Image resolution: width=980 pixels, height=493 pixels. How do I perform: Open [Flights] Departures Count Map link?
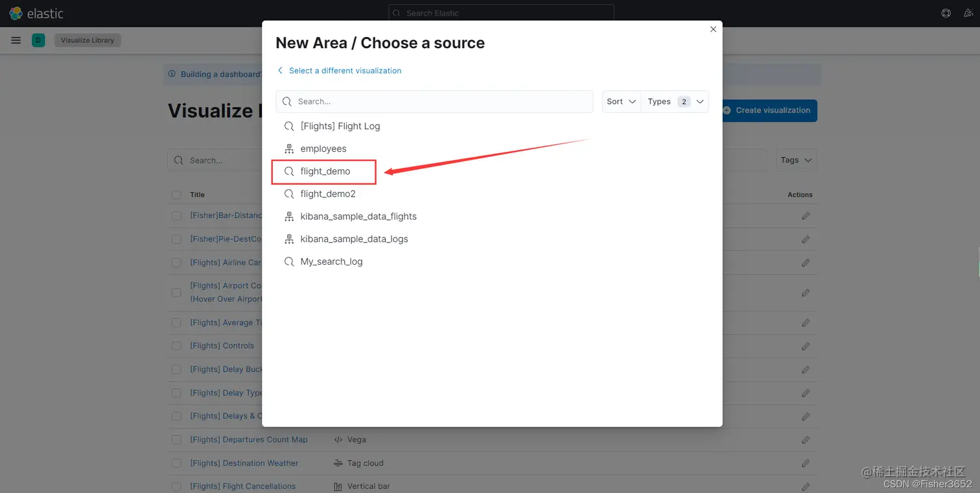(249, 439)
